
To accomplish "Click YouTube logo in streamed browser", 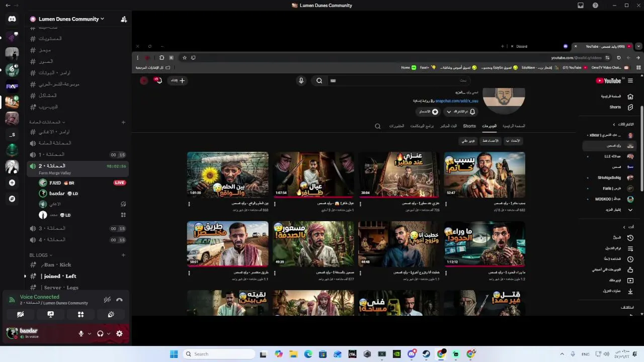I will pyautogui.click(x=609, y=80).
